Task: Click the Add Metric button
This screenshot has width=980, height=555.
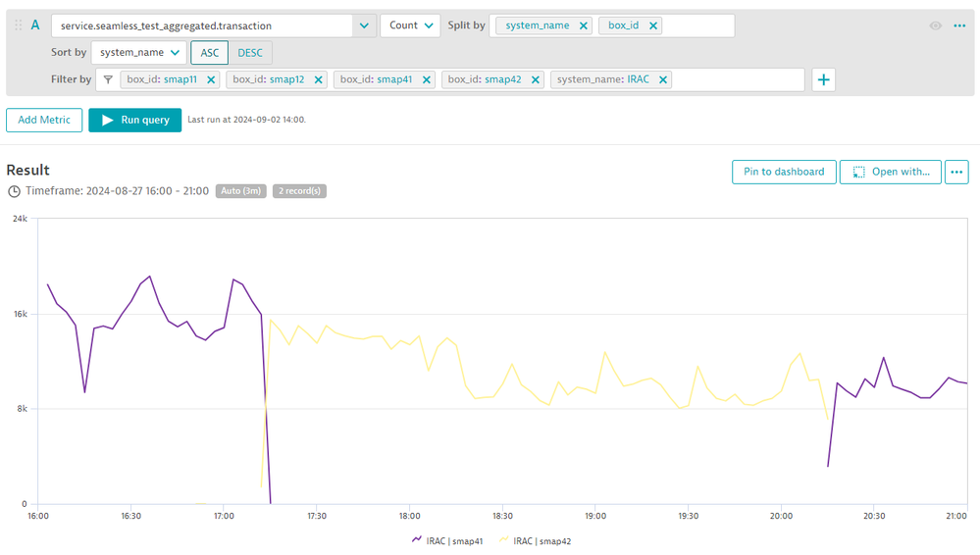Action: pos(44,120)
